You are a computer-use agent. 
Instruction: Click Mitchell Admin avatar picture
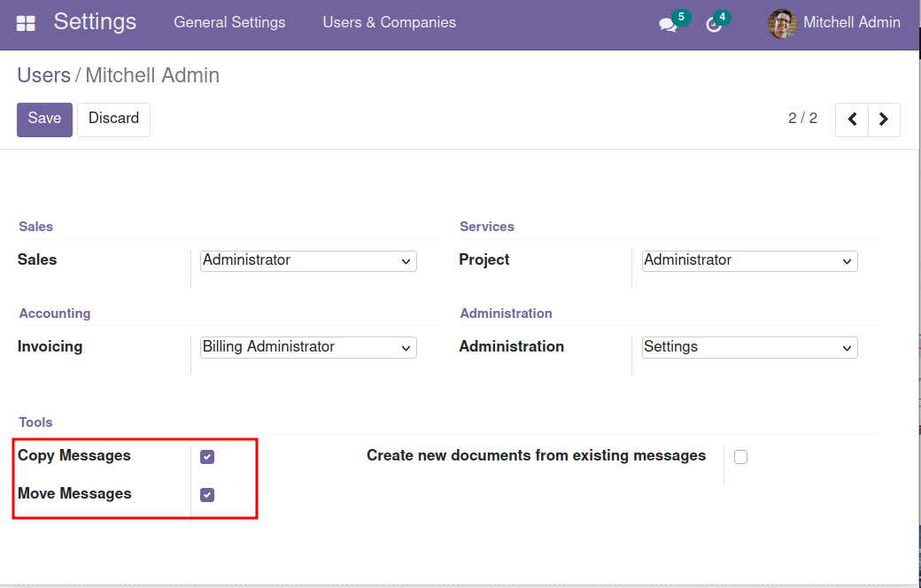tap(782, 24)
